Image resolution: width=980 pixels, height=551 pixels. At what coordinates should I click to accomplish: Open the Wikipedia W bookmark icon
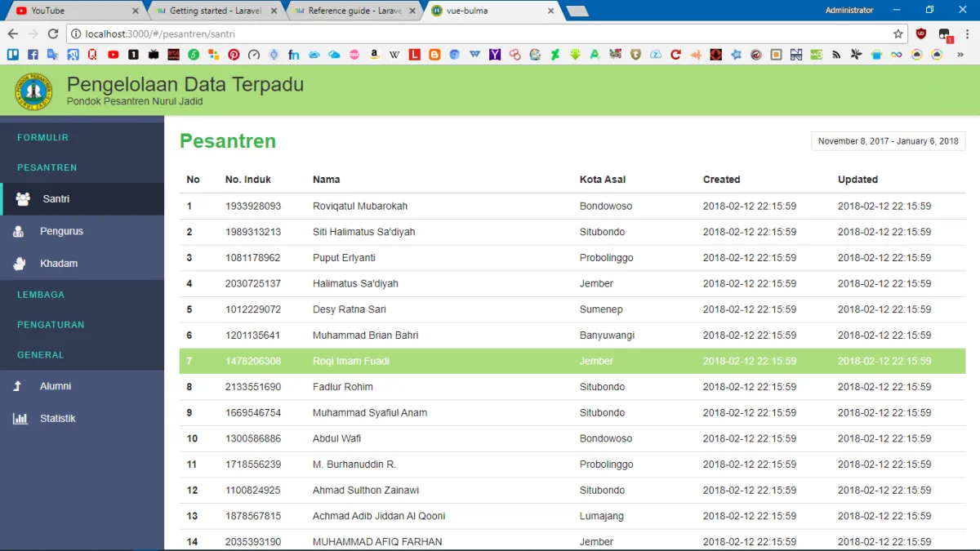pos(394,55)
